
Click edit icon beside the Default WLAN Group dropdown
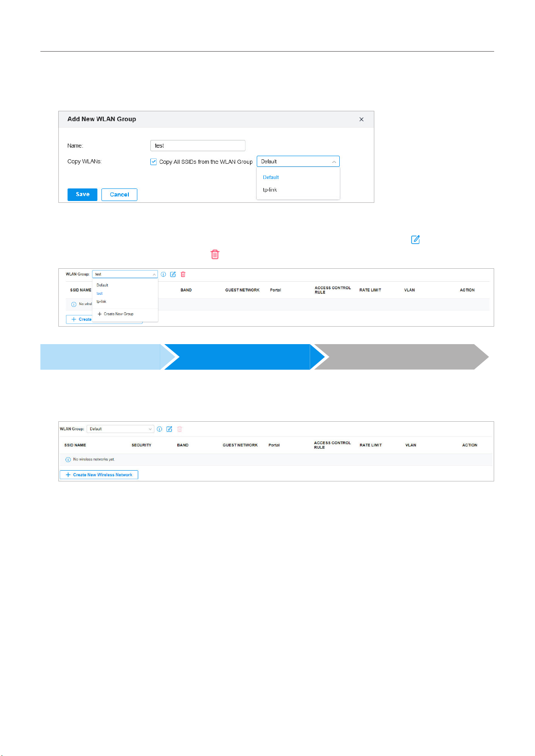169,429
